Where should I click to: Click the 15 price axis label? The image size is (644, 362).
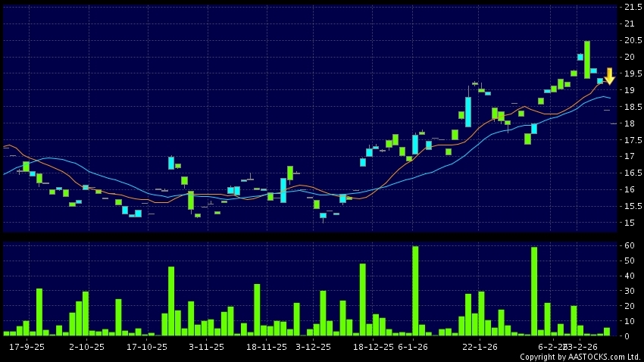[627, 223]
